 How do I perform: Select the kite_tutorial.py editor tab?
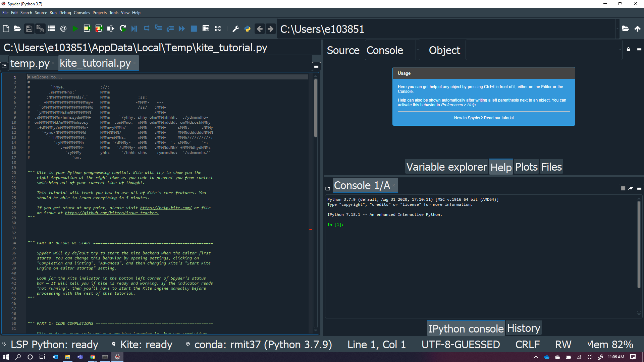(x=95, y=63)
